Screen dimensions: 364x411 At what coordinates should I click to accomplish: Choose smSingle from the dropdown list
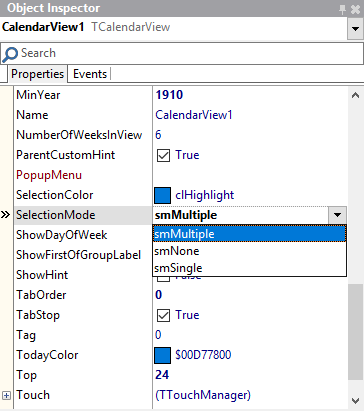(x=250, y=268)
